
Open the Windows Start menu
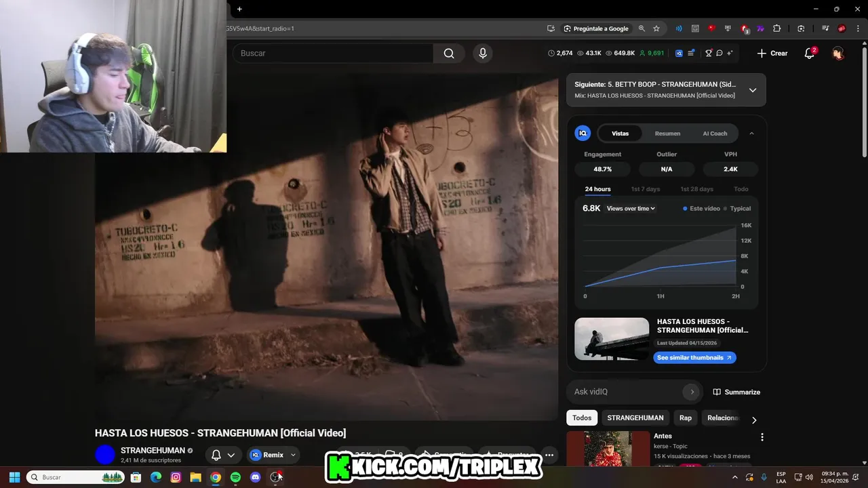(x=14, y=477)
